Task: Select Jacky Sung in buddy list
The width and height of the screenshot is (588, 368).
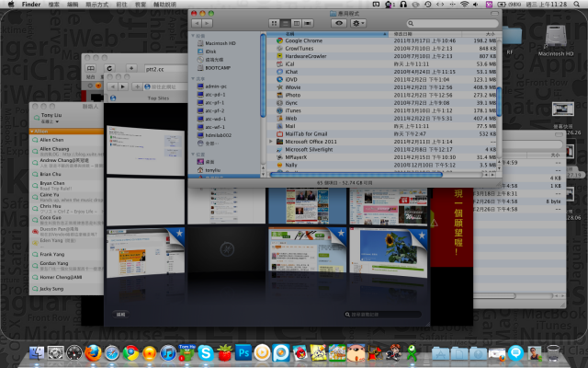Action: [66, 289]
